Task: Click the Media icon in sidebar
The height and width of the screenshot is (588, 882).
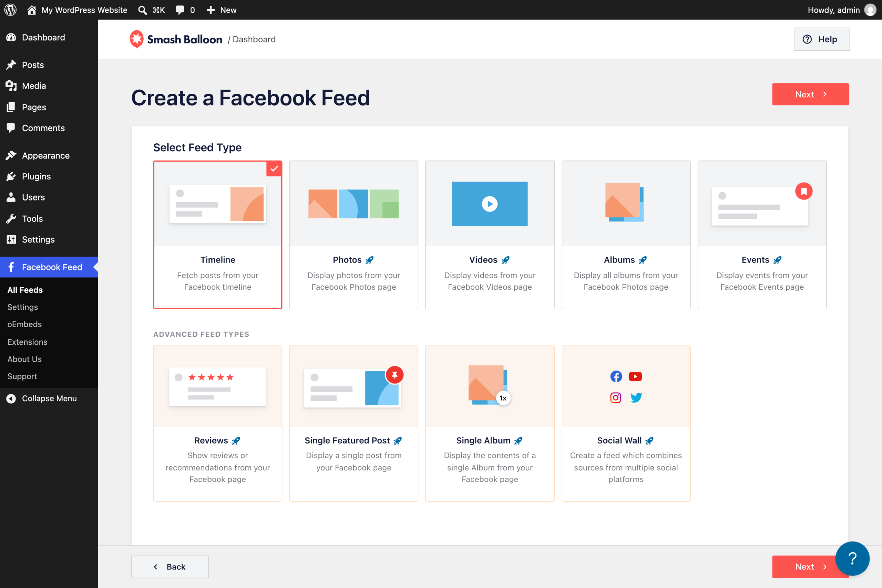Action: pos(11,86)
